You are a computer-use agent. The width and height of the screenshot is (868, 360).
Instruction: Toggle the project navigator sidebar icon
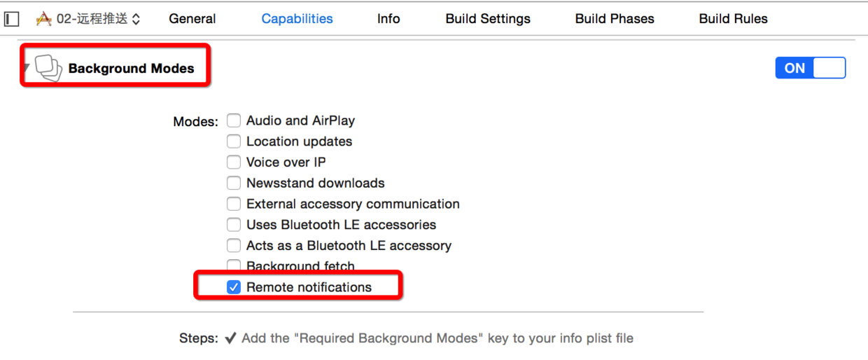tap(12, 19)
